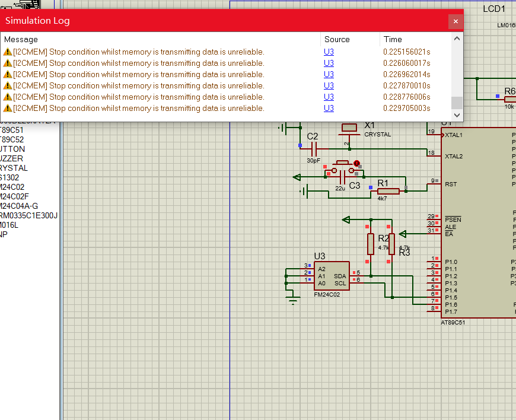Jump to U3 from the 0.229705003s row

tap(329, 109)
